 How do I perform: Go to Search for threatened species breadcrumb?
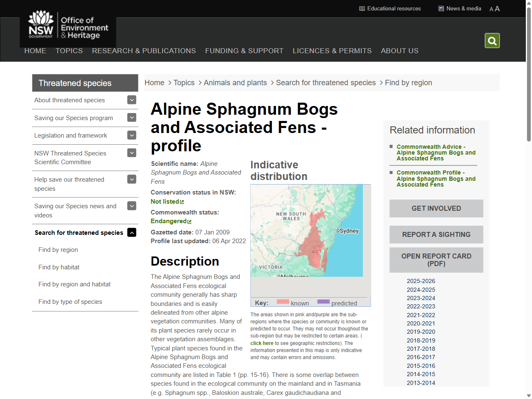[326, 83]
